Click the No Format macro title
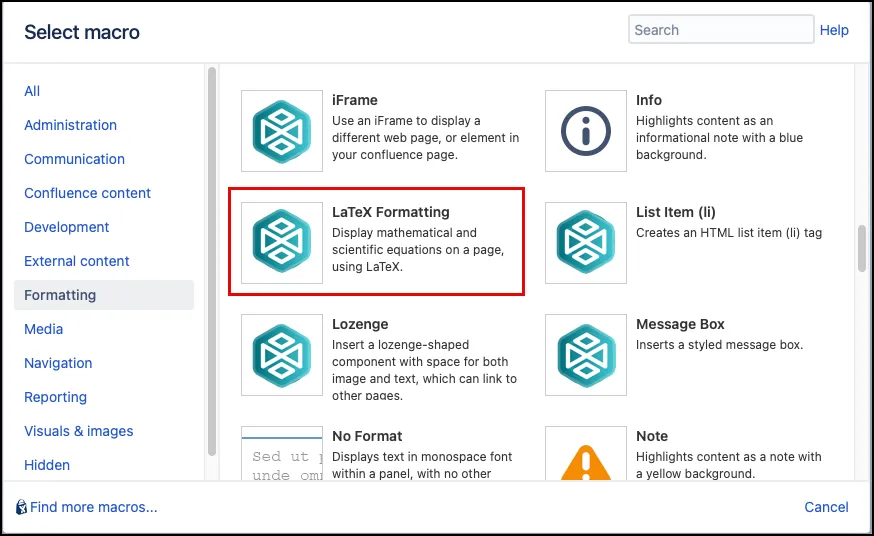This screenshot has height=536, width=874. click(367, 436)
